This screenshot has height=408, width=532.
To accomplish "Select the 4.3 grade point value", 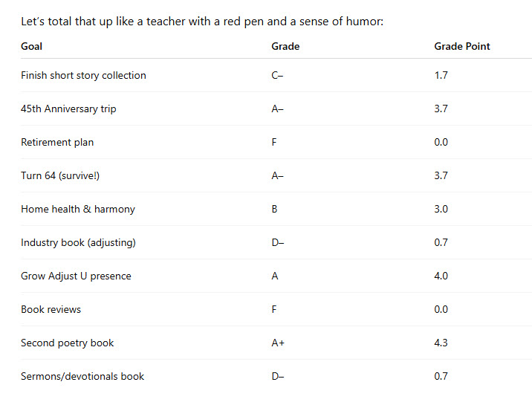I will coord(441,343).
